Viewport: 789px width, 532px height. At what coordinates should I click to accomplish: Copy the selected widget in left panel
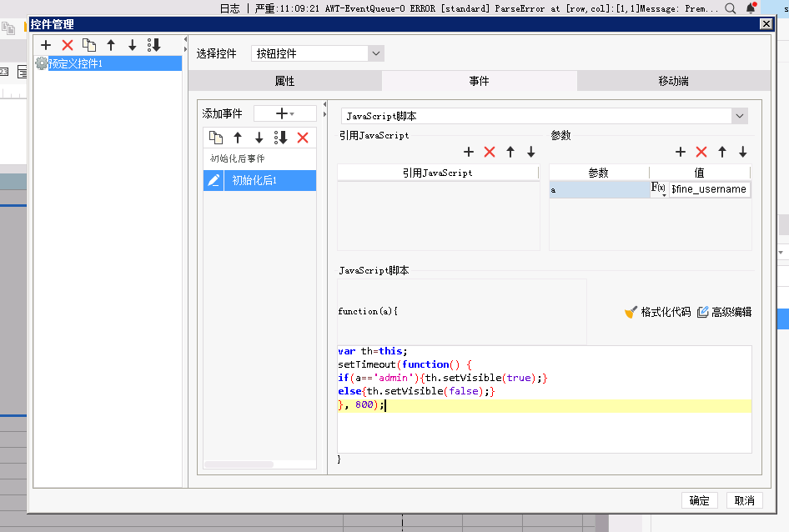pos(89,45)
